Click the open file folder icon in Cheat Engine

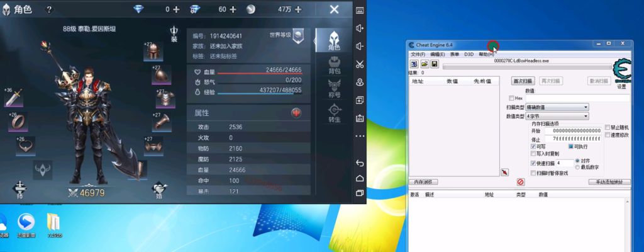[x=425, y=64]
